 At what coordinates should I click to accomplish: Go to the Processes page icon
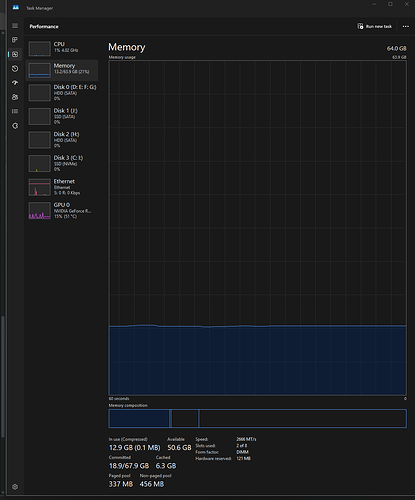(15, 40)
